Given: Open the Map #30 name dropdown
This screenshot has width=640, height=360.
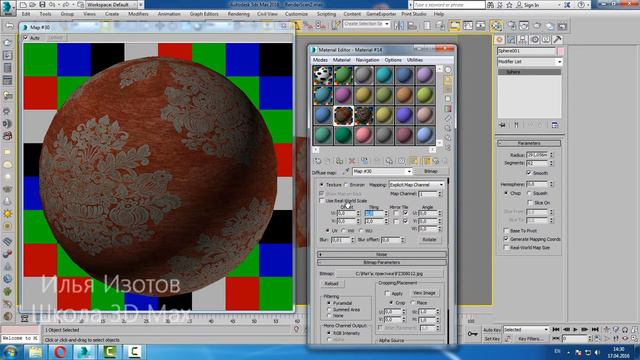Looking at the screenshot, I should [x=382, y=172].
